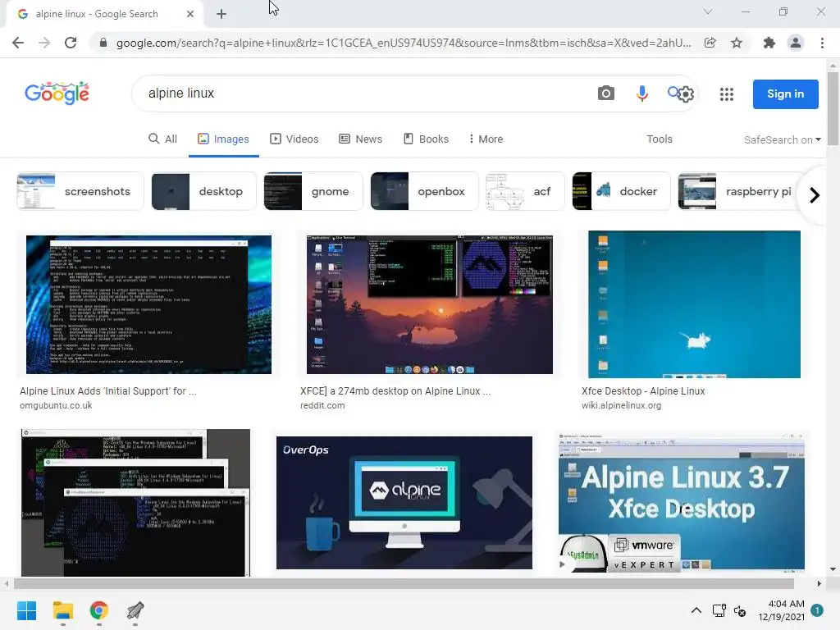Switch to the Videos tab
Screen dimensions: 840x630
[294, 139]
